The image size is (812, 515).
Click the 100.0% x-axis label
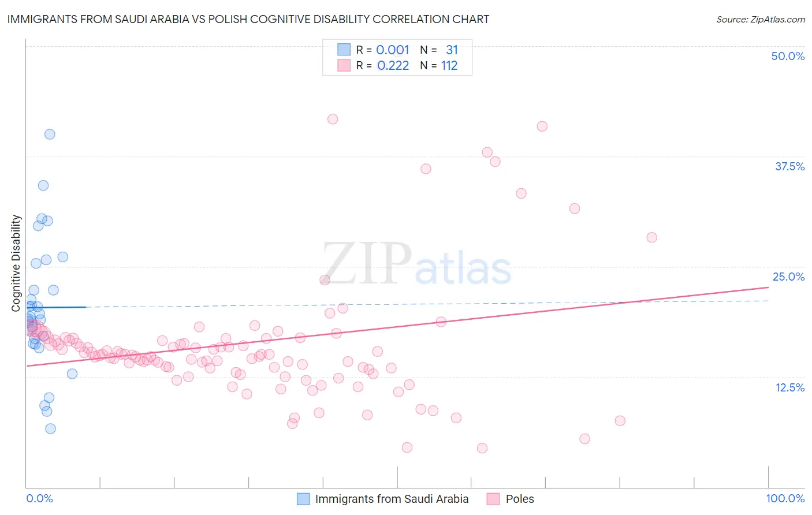(x=785, y=498)
